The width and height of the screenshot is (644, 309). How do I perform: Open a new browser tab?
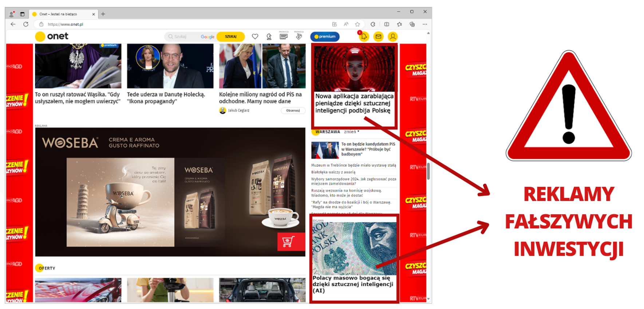[x=103, y=14]
